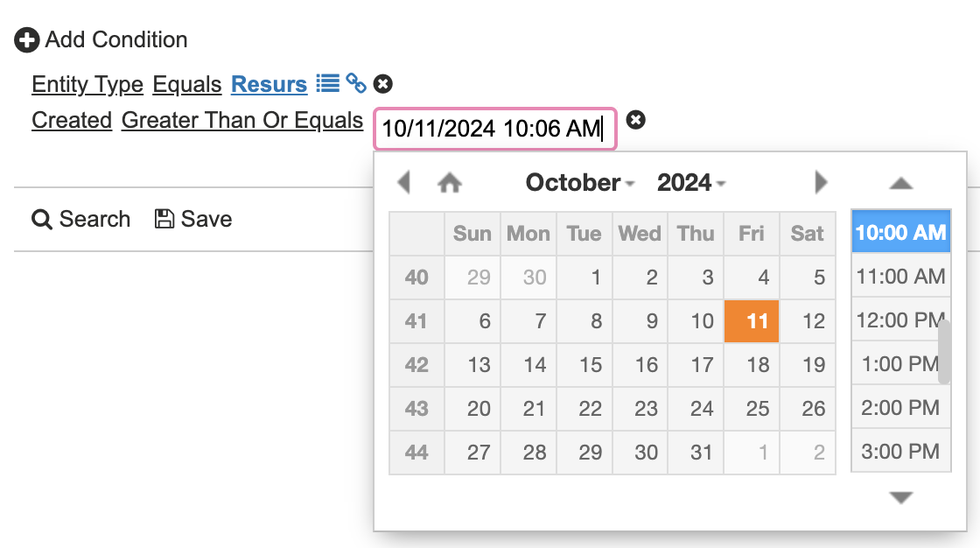Jump to today with the home icon

pos(450,182)
